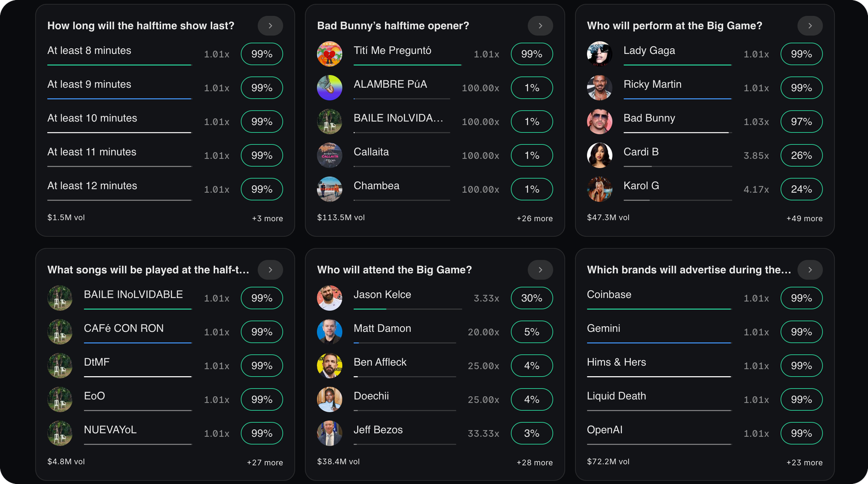Screen dimensions: 868x484
Task: Click Cardi B's profile picture
Action: point(599,156)
